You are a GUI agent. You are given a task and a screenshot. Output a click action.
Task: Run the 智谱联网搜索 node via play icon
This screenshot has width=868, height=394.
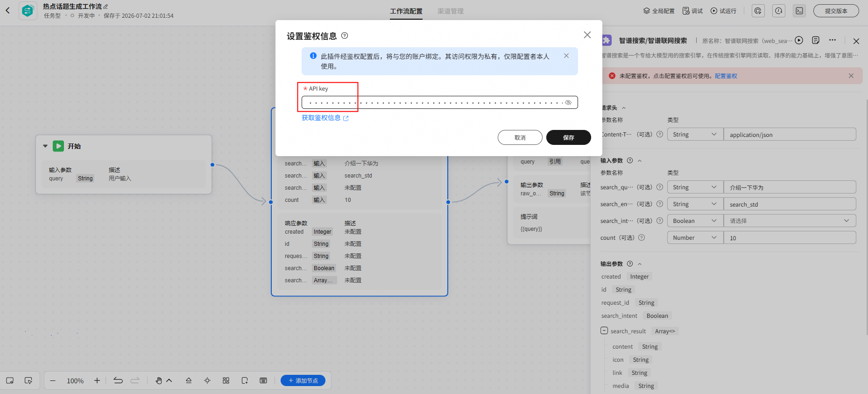pos(799,40)
